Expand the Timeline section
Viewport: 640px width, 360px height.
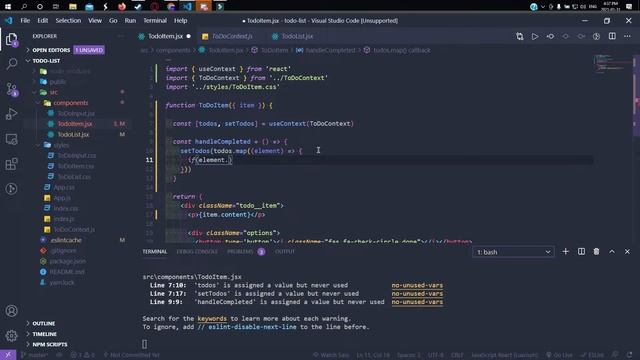click(x=44, y=334)
